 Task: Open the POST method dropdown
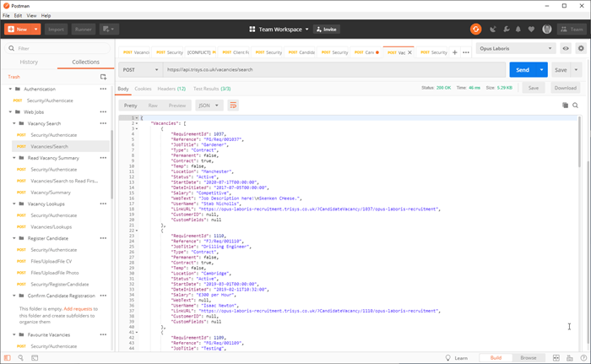click(140, 70)
